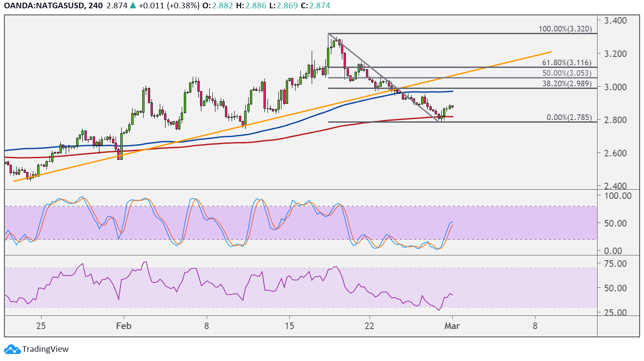The image size is (644, 361).
Task: Select the OANDA:NATGASUSD, 240 symbol title
Action: (54, 6)
